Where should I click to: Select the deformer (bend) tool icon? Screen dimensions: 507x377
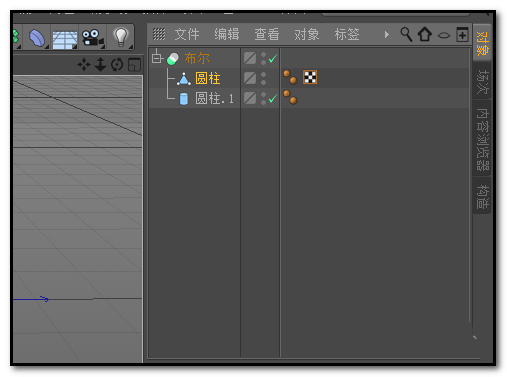(x=37, y=37)
